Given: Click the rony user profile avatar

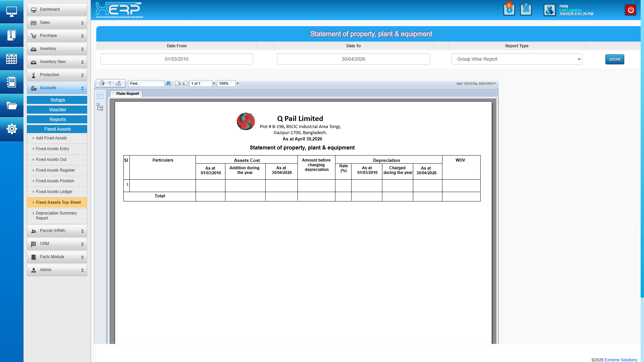Looking at the screenshot, I should pos(549,10).
